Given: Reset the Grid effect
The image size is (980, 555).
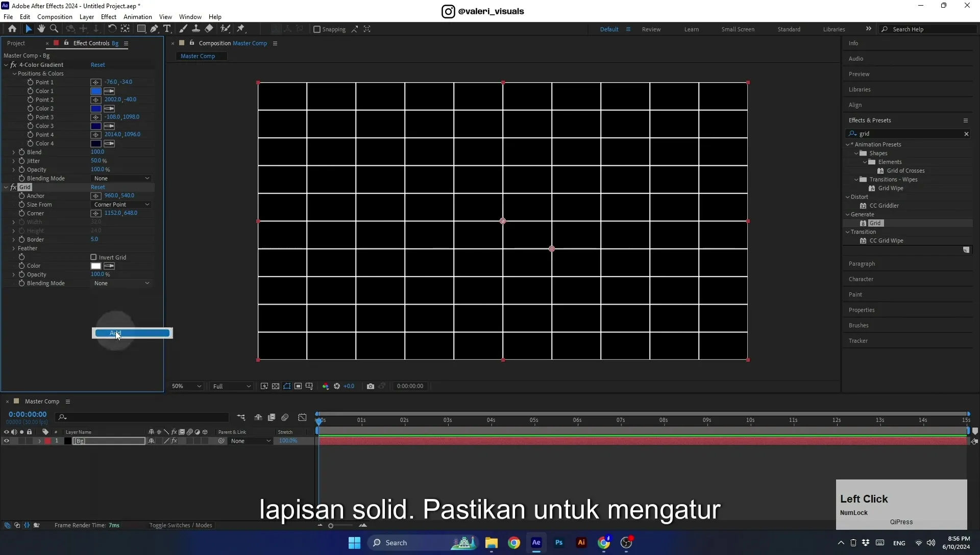Looking at the screenshot, I should [97, 187].
